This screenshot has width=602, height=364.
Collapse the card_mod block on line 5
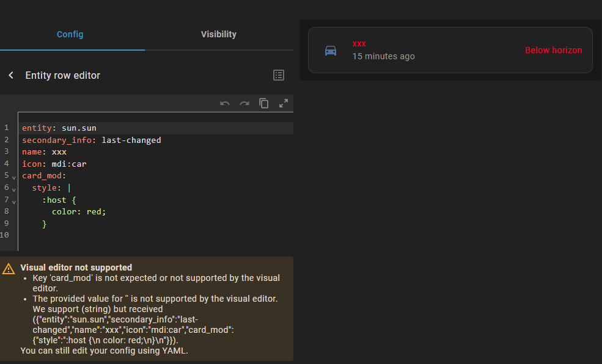coord(13,177)
